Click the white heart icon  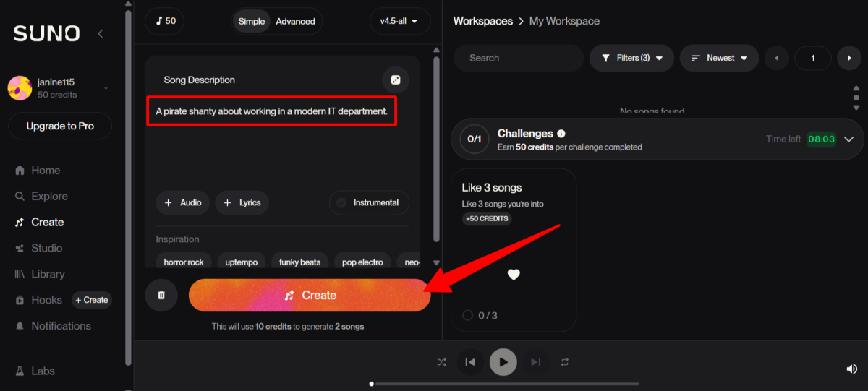pos(514,275)
